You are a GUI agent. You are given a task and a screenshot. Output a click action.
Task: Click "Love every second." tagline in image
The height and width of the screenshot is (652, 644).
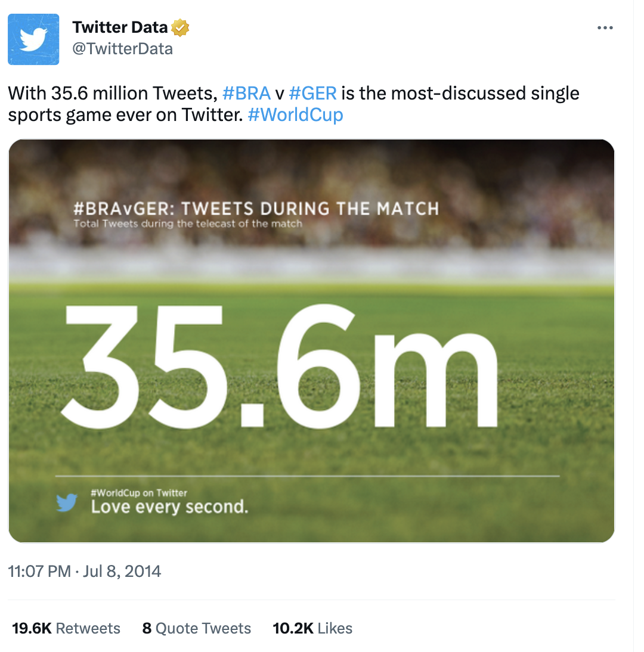click(169, 507)
